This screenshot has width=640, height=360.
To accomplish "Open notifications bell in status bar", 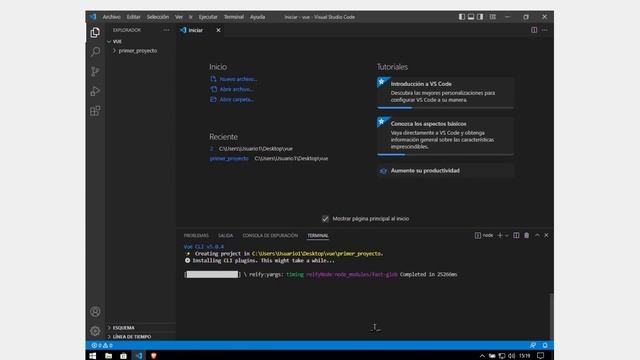I will tap(545, 345).
